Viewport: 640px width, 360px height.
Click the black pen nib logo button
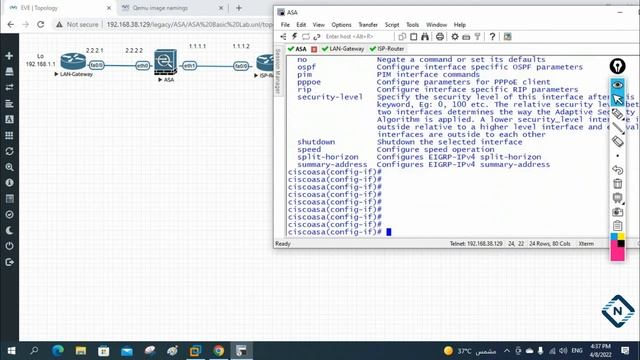618,66
